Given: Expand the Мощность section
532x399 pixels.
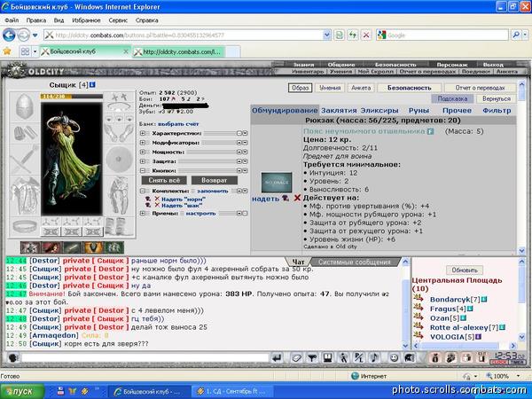Looking at the screenshot, I should pos(143,152).
